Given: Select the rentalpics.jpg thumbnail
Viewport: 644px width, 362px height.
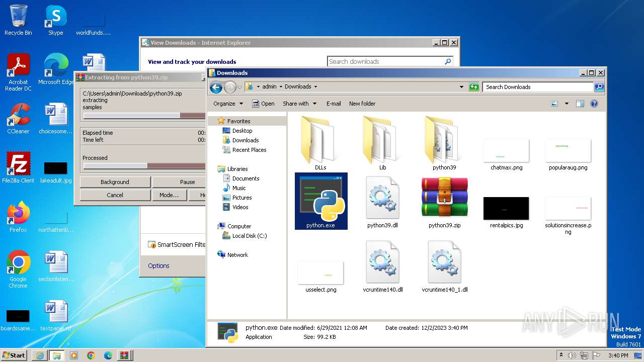Looking at the screenshot, I should click(506, 213).
